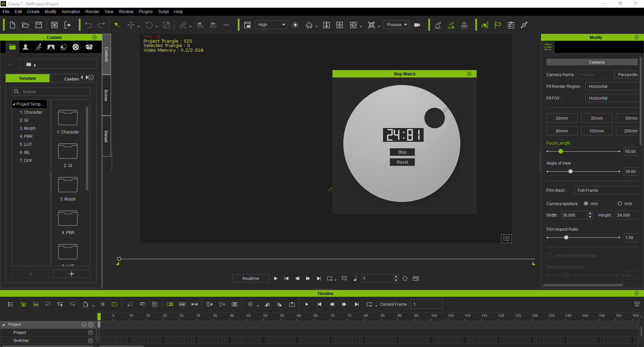Select the mm camera aperture option
644x347 pixels.
(x=586, y=204)
